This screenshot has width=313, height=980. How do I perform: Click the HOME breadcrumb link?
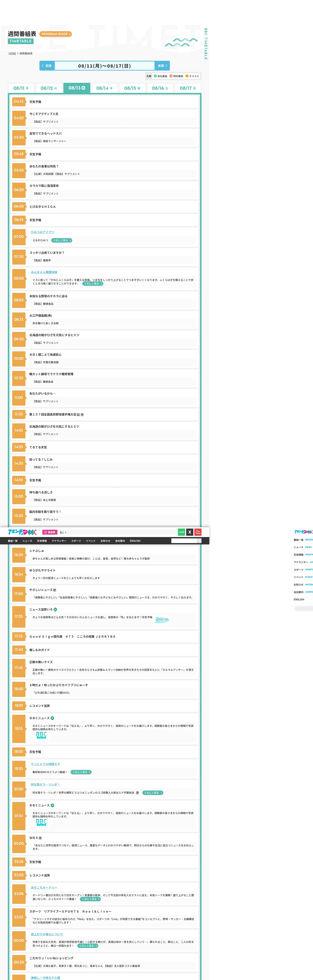tap(12, 54)
